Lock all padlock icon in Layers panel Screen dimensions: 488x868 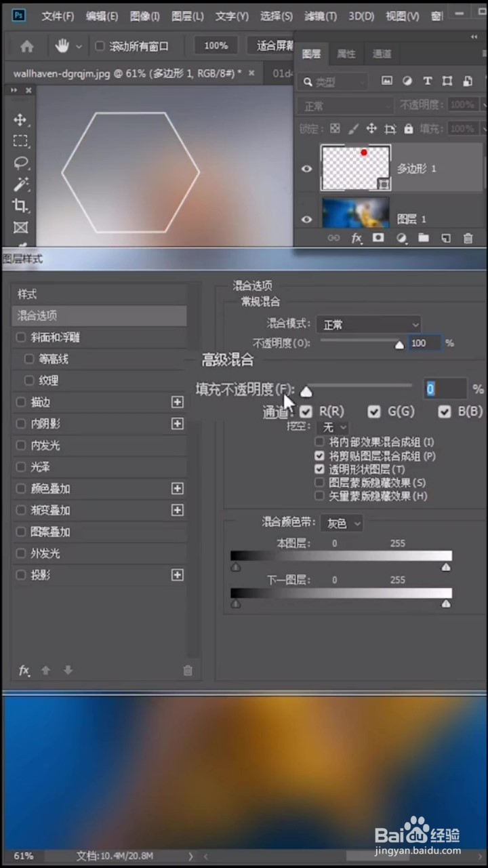[408, 128]
